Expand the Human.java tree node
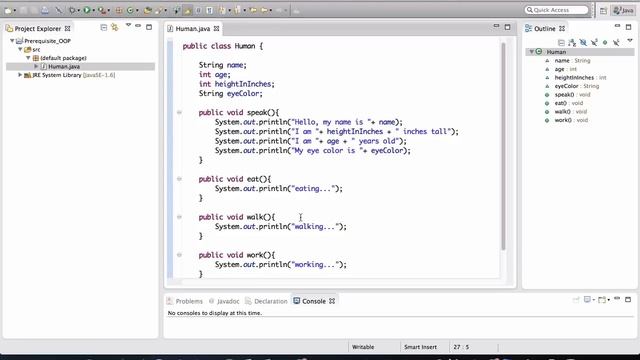This screenshot has width=640, height=360. 36,67
